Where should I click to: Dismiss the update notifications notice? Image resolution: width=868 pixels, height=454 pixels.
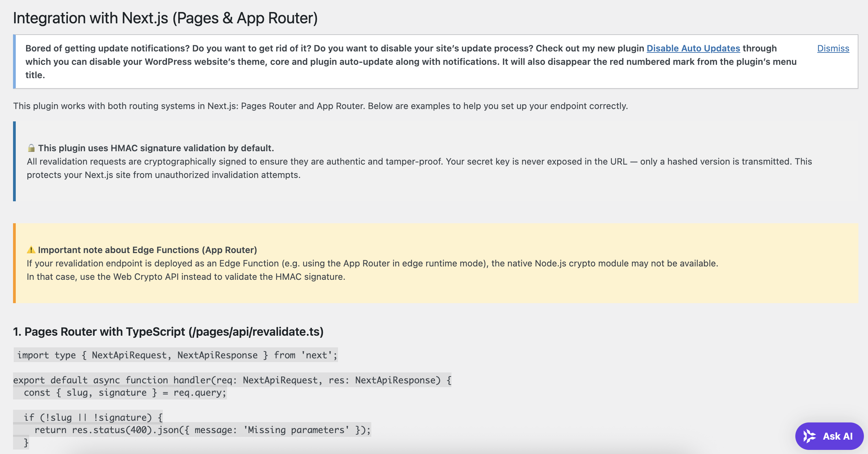(833, 48)
